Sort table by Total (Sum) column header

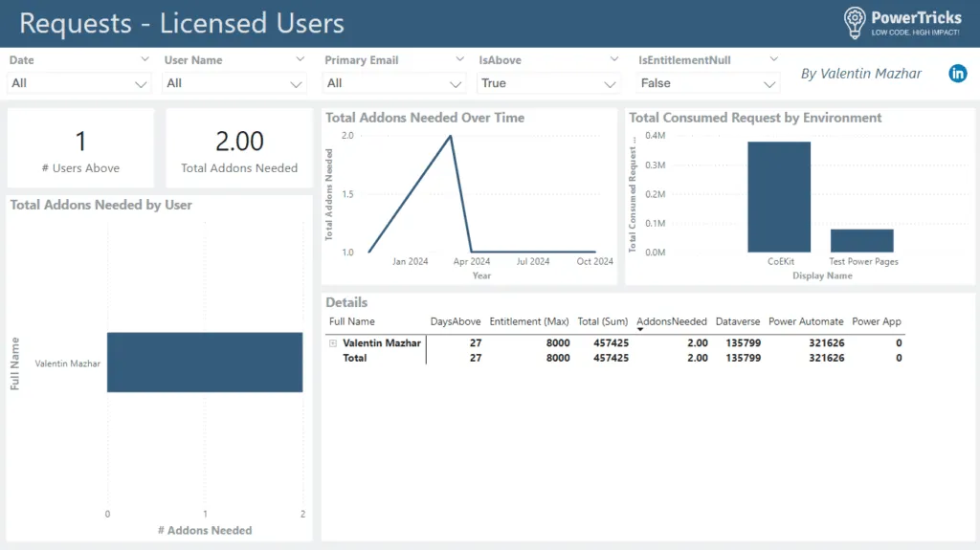[603, 321]
